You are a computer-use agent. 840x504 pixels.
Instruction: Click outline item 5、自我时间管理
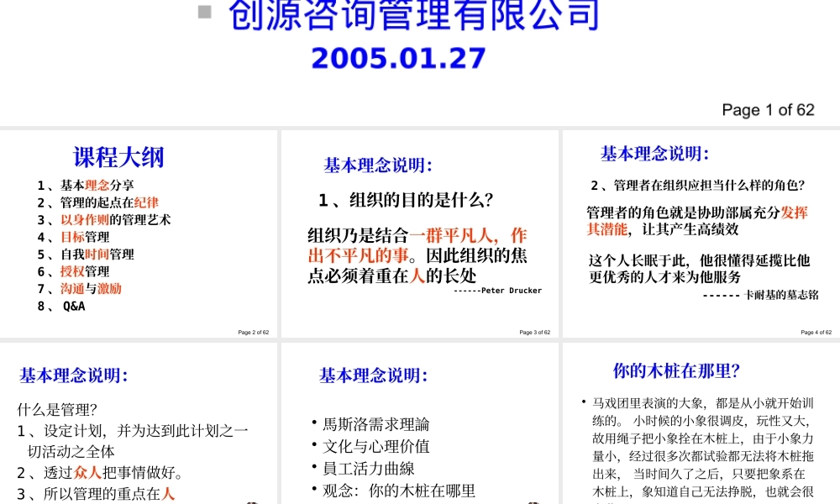click(x=86, y=254)
